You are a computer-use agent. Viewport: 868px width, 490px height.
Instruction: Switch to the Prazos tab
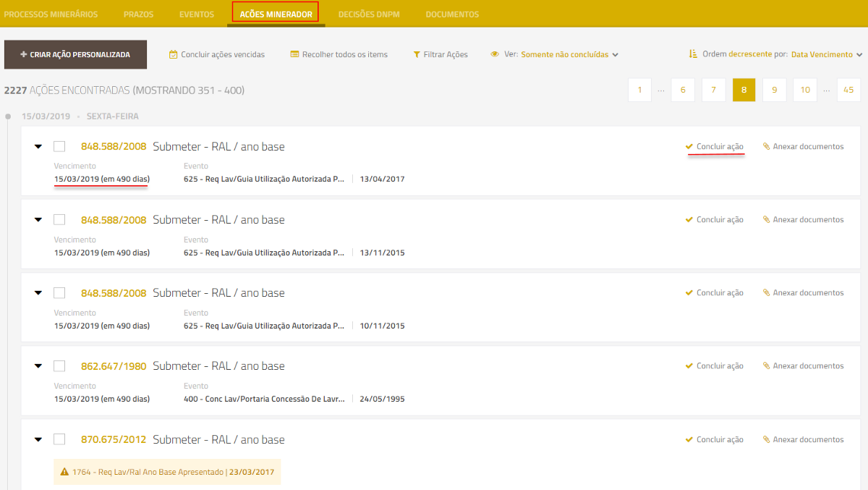coord(138,14)
